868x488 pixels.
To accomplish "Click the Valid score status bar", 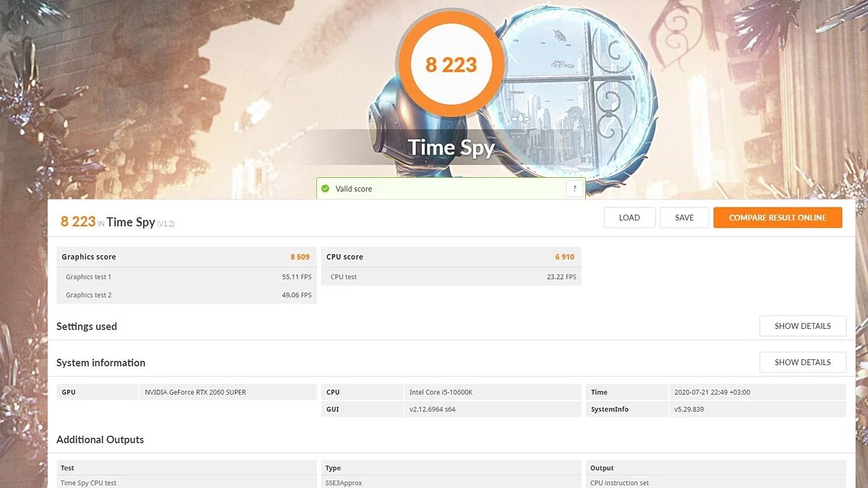I will pos(451,189).
